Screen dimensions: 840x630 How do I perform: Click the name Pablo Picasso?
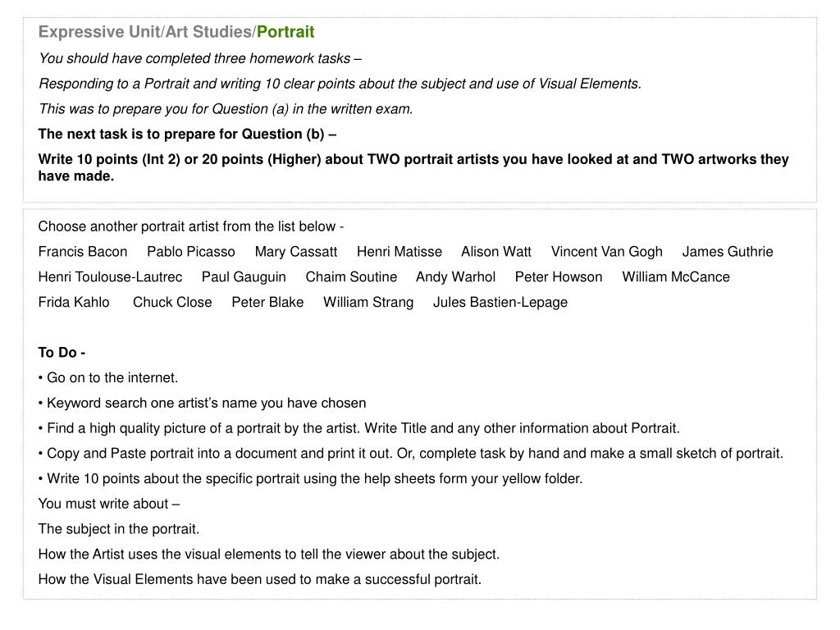tap(191, 252)
